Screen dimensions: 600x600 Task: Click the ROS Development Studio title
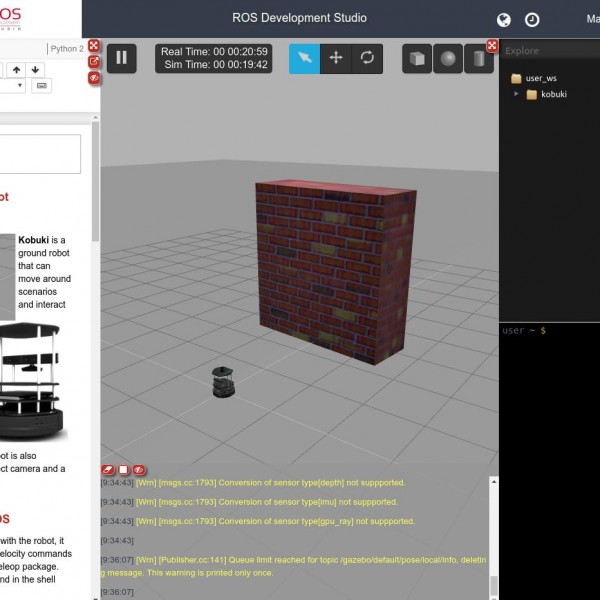point(299,18)
